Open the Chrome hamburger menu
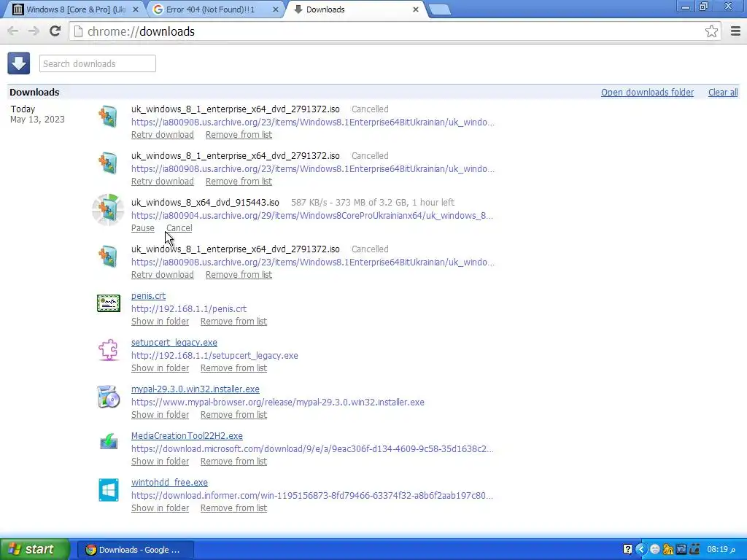 tap(735, 31)
